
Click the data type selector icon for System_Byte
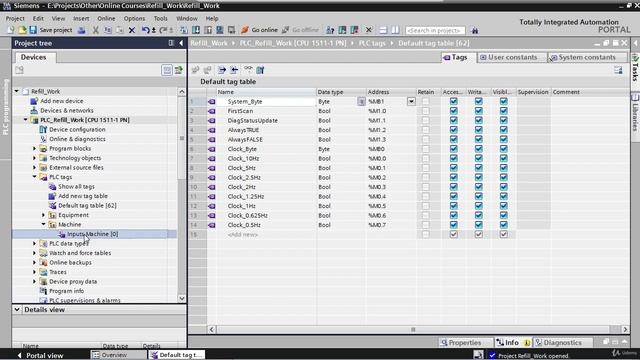pos(361,101)
